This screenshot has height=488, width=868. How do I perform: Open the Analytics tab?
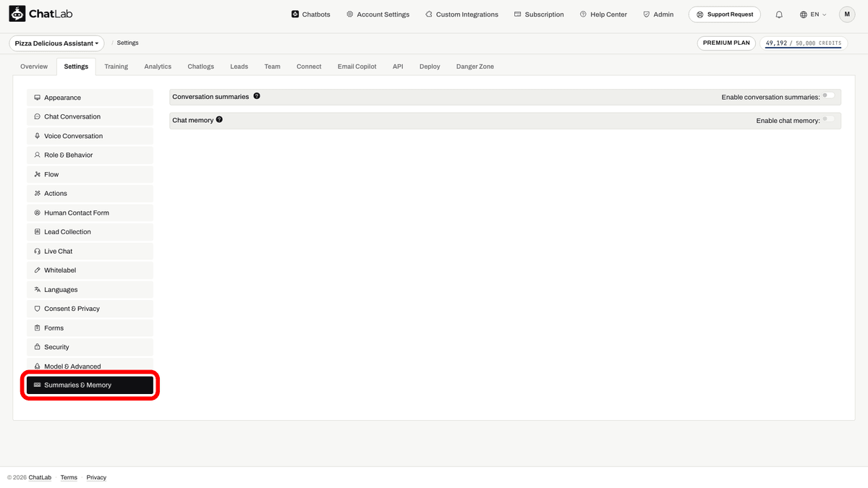158,67
